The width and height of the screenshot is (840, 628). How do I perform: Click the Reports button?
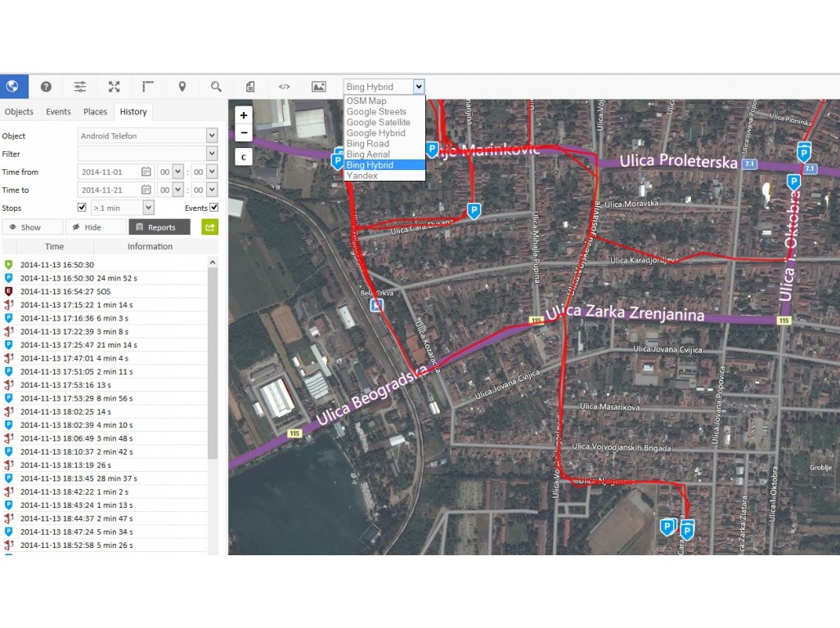tap(159, 227)
